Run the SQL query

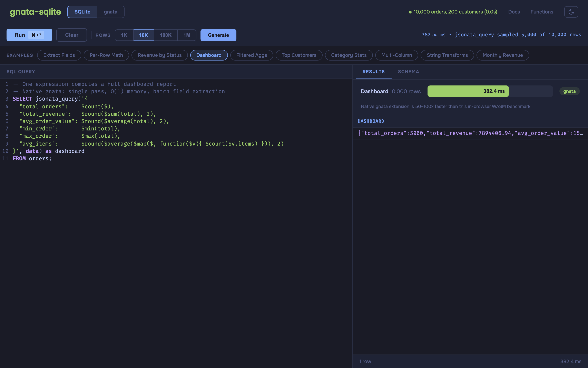(29, 35)
